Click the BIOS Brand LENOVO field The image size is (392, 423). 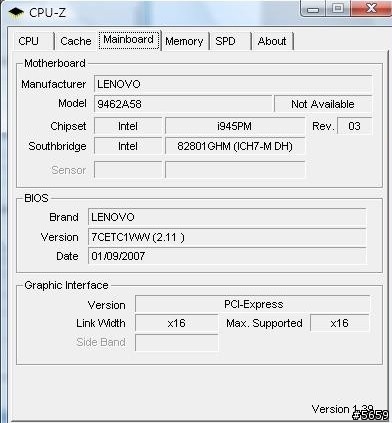coord(227,217)
